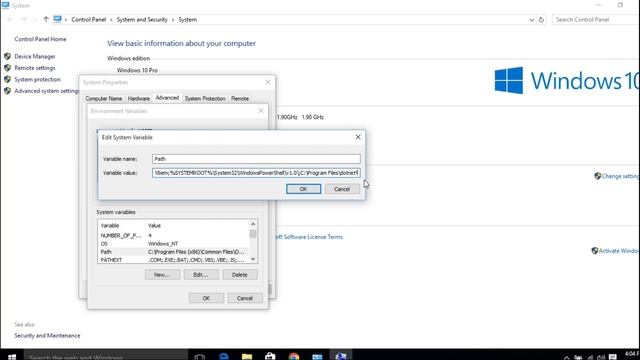Expand the chevron after Control Panel breadcrumb
The image size is (640, 360).
pos(111,20)
